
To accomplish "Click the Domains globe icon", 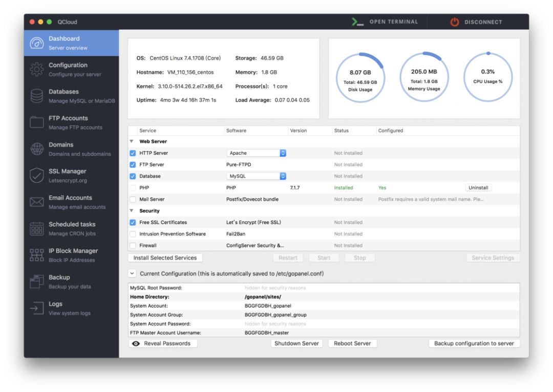I will coord(37,149).
